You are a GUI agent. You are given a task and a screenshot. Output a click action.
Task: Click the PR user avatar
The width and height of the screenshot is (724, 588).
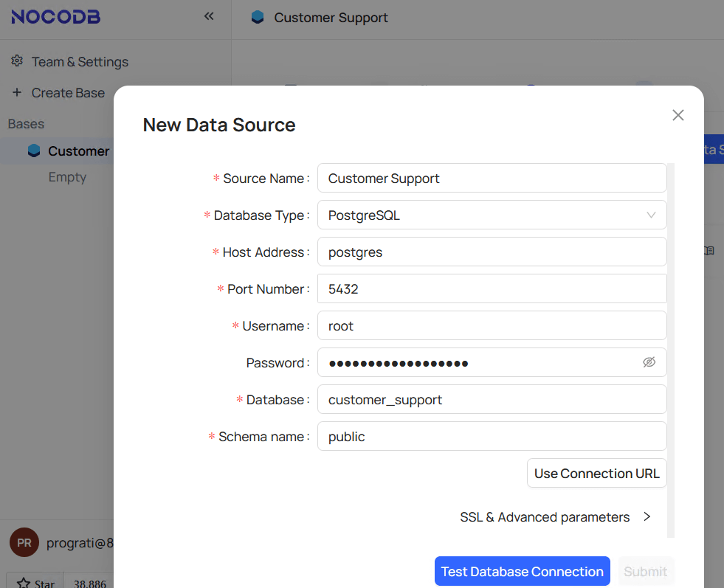[24, 543]
